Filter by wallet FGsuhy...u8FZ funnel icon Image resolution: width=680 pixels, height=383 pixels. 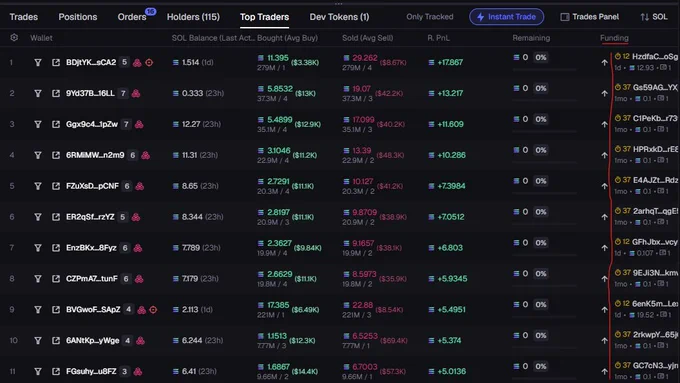pyautogui.click(x=38, y=371)
